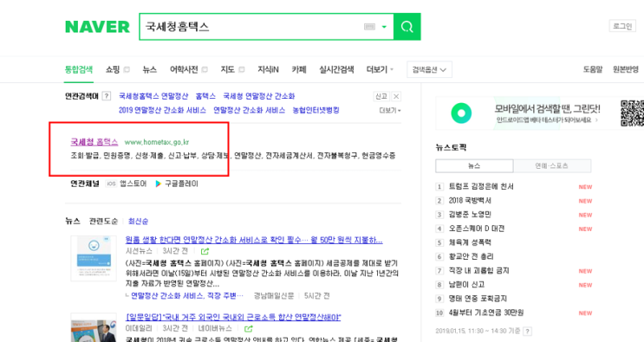Click the NAVER logo

[x=97, y=27]
